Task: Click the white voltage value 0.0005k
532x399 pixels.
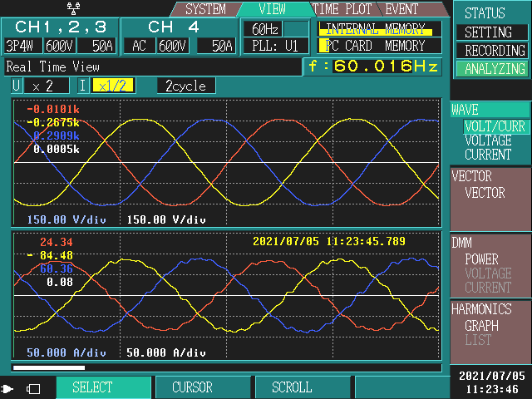Action: point(57,149)
